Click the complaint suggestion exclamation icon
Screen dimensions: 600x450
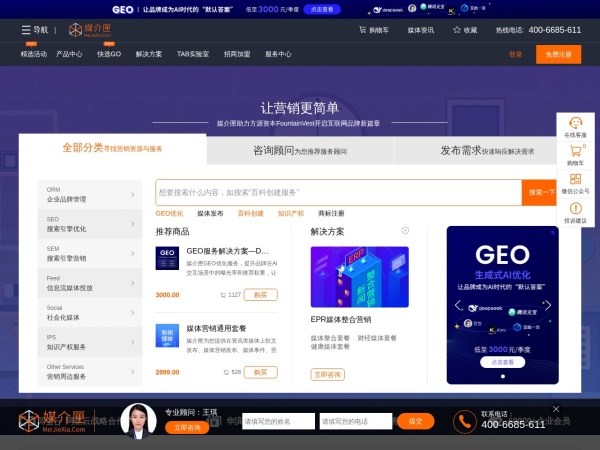pyautogui.click(x=576, y=209)
